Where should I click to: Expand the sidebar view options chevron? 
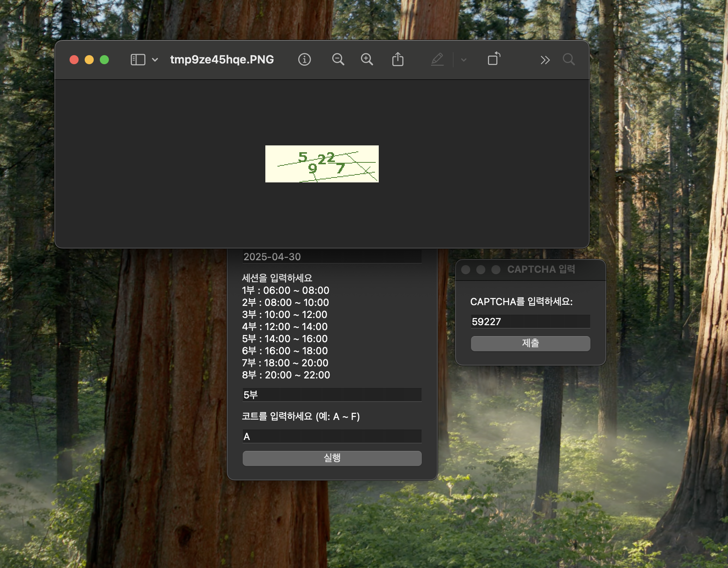pos(155,60)
